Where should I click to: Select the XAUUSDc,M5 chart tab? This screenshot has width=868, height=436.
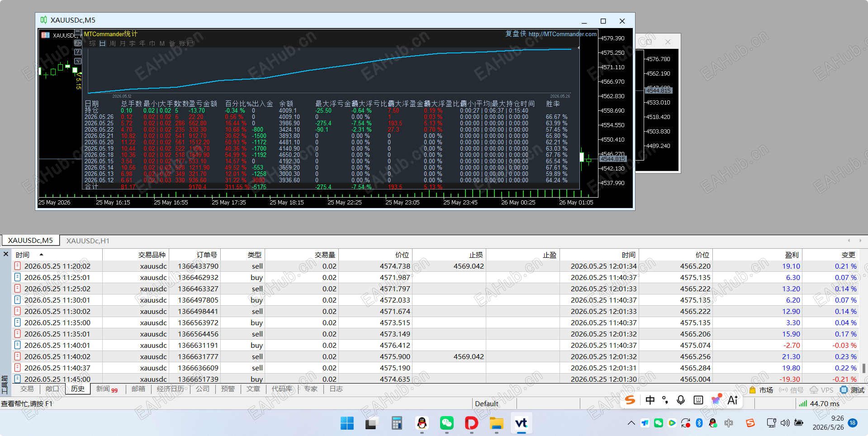pyautogui.click(x=30, y=241)
